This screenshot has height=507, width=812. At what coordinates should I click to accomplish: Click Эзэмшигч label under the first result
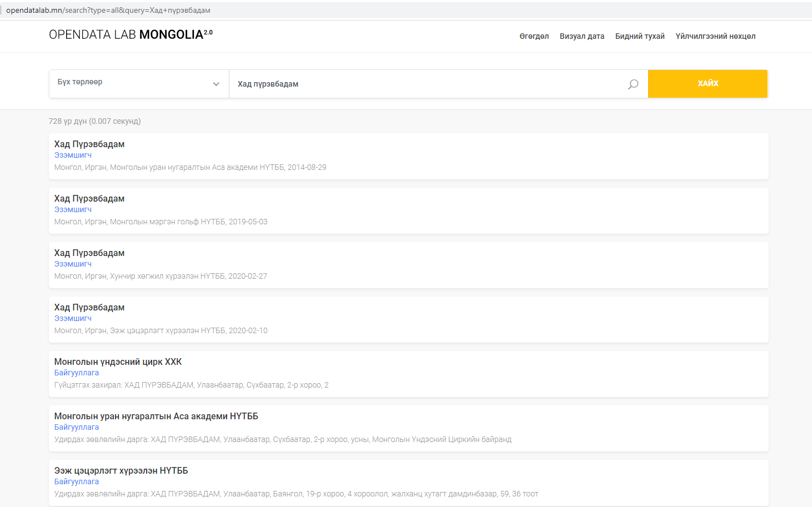(73, 155)
